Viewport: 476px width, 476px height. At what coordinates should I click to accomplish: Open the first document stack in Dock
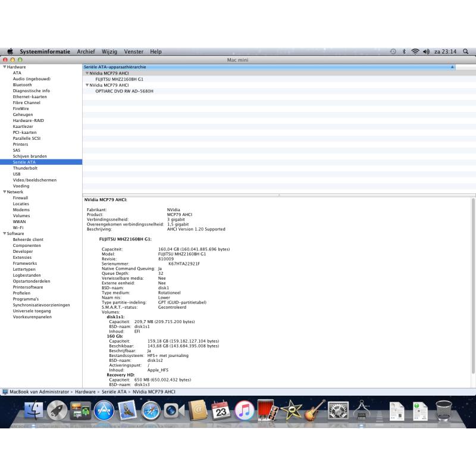[396, 411]
